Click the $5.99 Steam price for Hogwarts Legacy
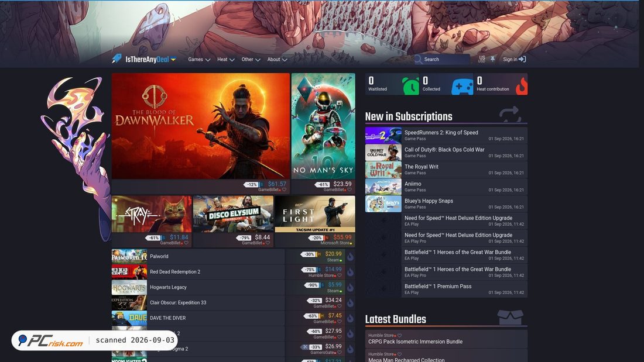644x362 pixels. (335, 285)
